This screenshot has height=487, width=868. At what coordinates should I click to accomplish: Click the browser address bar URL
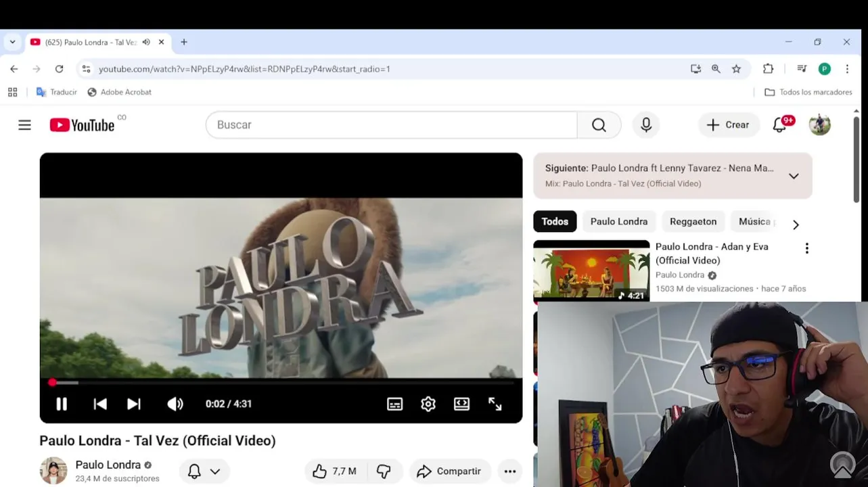244,69
